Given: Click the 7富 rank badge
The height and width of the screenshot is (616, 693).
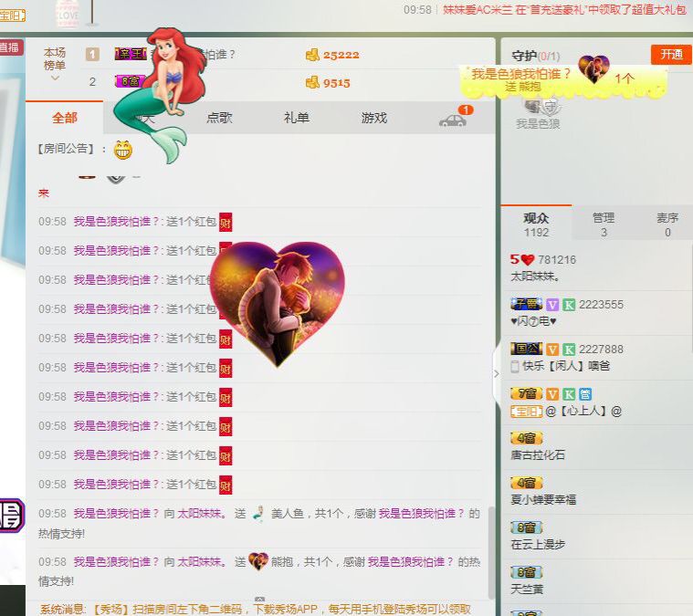Looking at the screenshot, I should pos(527,393).
